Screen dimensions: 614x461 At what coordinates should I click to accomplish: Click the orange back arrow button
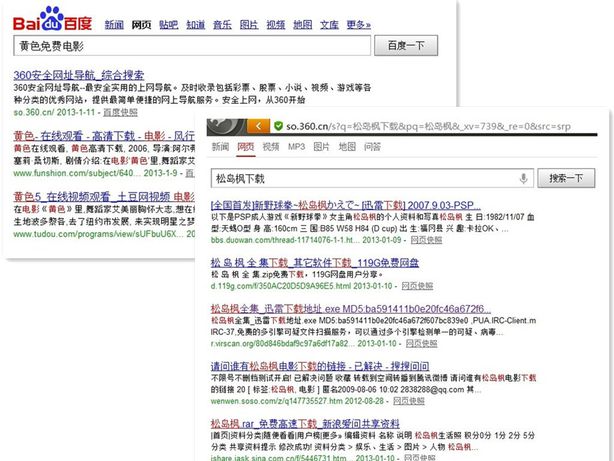(x=258, y=126)
